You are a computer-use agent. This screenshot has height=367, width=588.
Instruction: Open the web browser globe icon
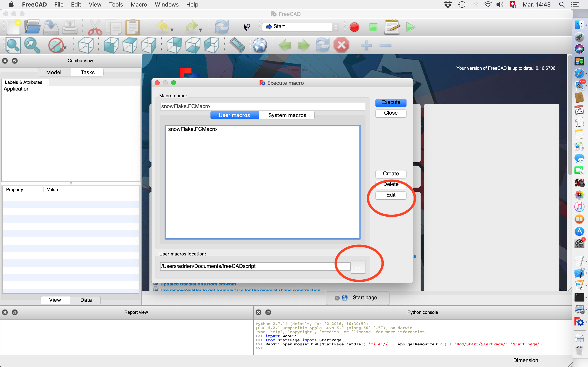click(x=260, y=45)
